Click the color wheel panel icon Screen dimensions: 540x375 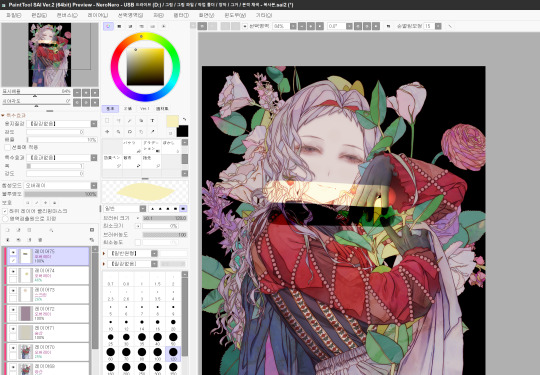(x=108, y=26)
